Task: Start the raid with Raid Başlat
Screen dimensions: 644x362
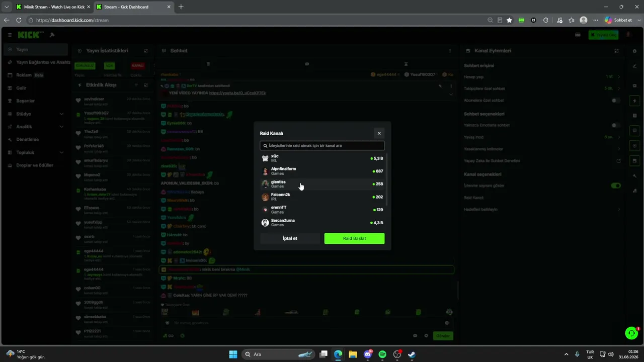Action: pos(354,238)
